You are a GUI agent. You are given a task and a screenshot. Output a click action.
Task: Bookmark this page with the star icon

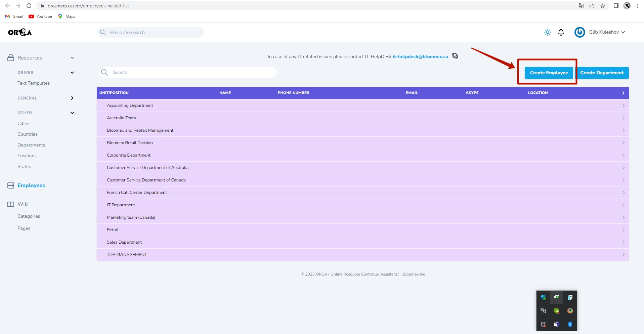(x=603, y=6)
